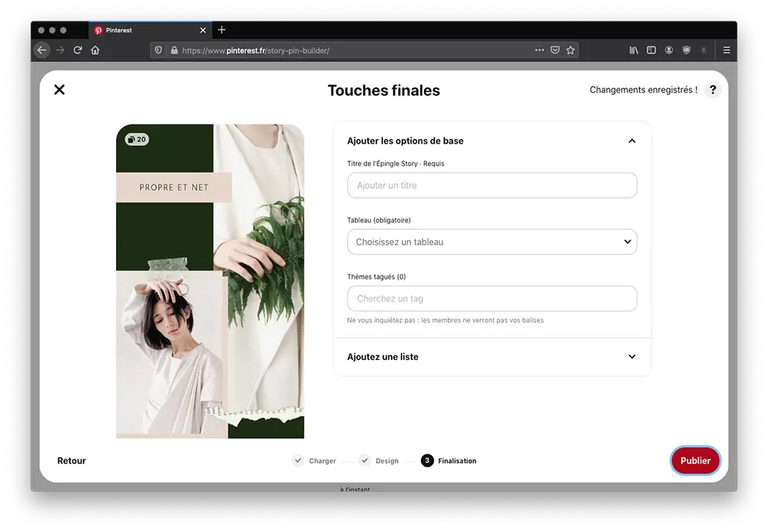Click the story pin preview image
768x532 pixels.
coord(210,282)
